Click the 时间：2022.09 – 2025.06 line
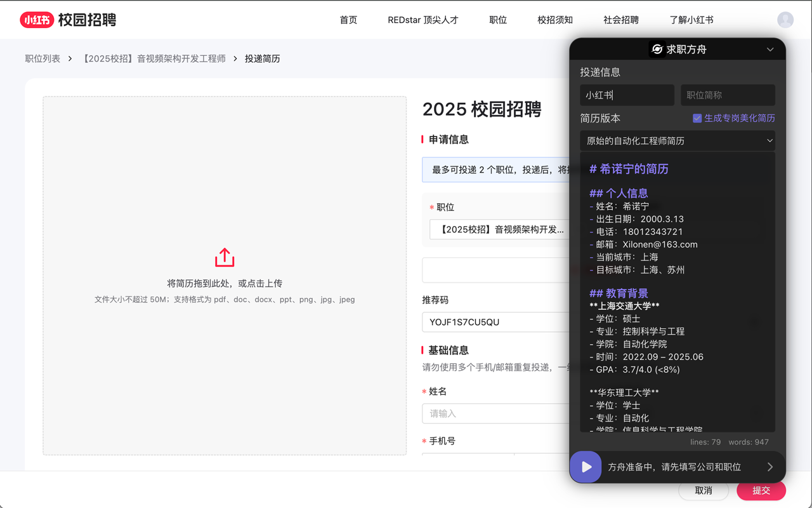 [x=646, y=357]
